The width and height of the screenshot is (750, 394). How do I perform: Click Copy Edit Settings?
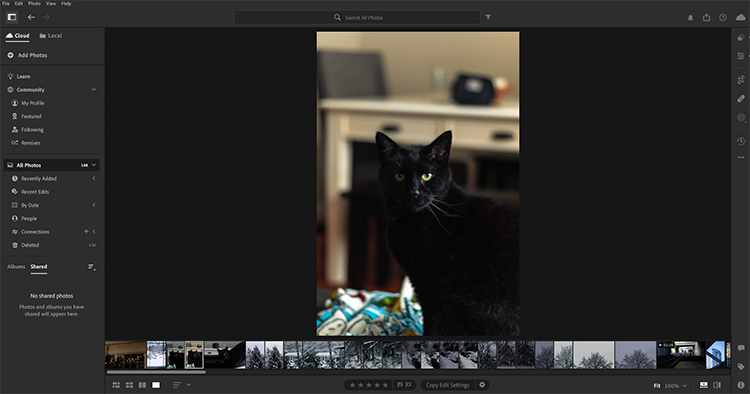coord(447,385)
